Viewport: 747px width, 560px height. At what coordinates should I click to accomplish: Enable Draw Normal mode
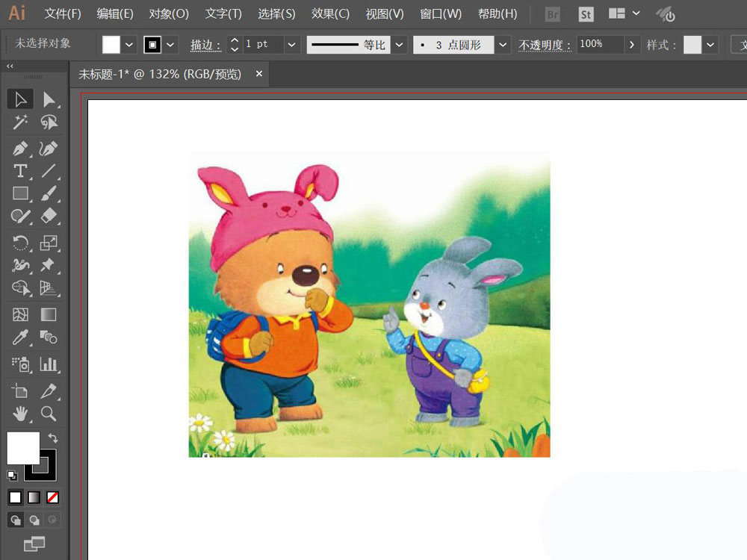(x=15, y=520)
